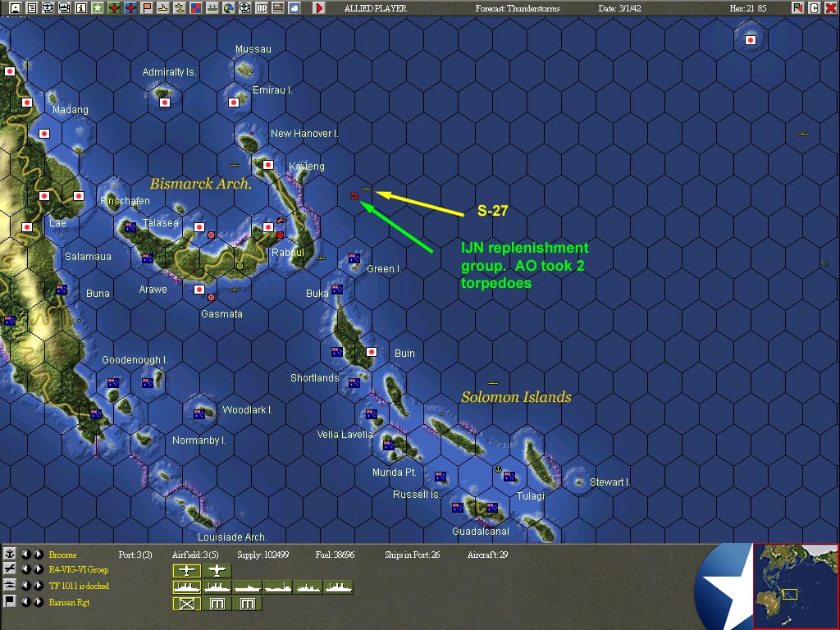Image resolution: width=840 pixels, height=630 pixels.
Task: Click the 'OP' toolbar button
Action: (x=262, y=7)
